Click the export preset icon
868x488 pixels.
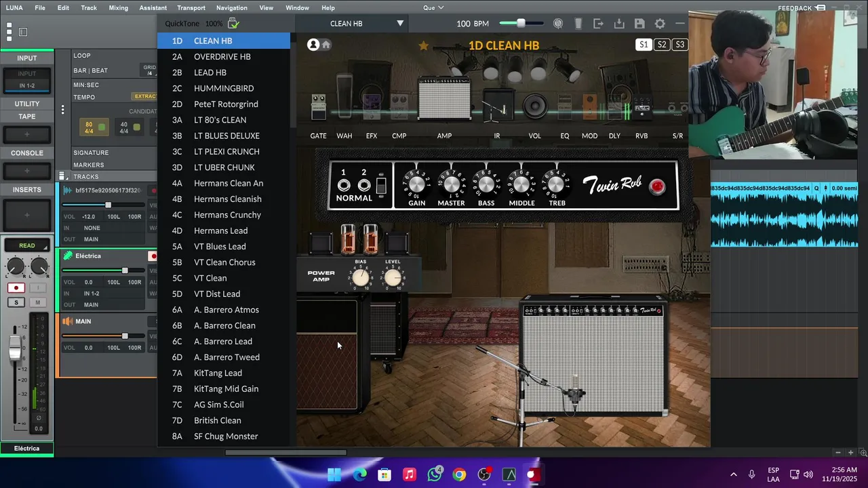598,24
